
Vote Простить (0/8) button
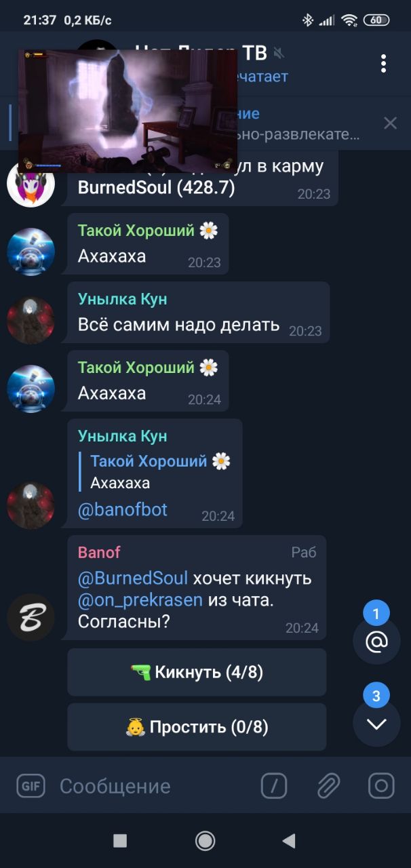coord(197,727)
